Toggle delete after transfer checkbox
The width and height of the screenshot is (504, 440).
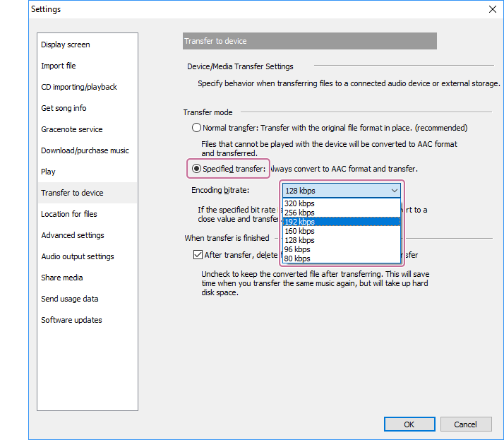(198, 255)
